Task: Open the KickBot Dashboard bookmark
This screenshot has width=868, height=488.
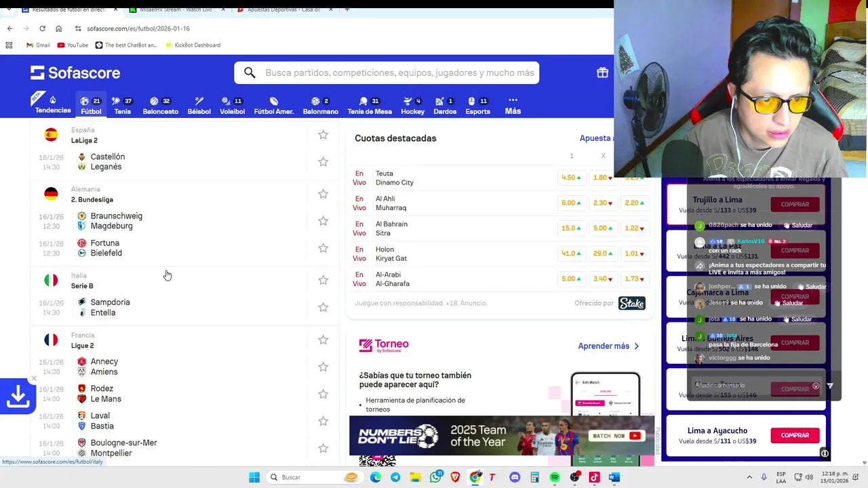Action: (192, 45)
